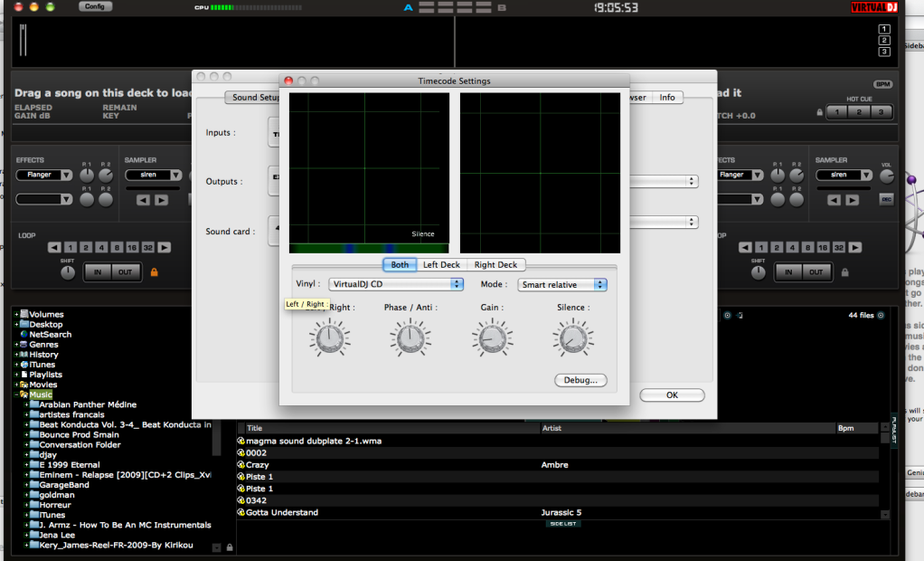Open the Vinyl type dropdown

point(396,284)
